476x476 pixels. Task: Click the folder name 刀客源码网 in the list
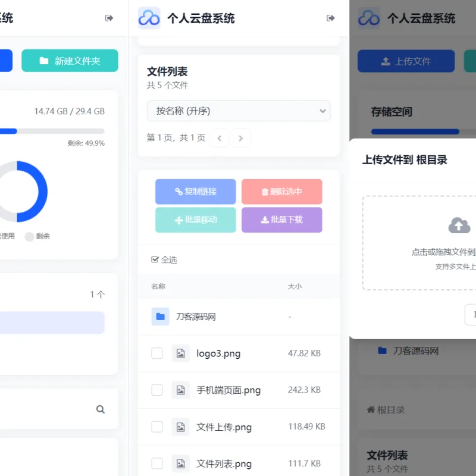[196, 317]
